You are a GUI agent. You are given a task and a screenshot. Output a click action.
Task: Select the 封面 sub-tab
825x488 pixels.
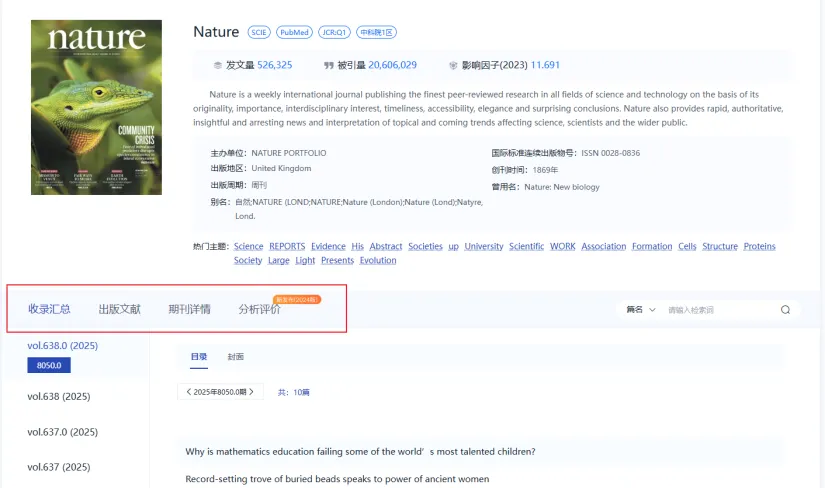click(x=236, y=357)
